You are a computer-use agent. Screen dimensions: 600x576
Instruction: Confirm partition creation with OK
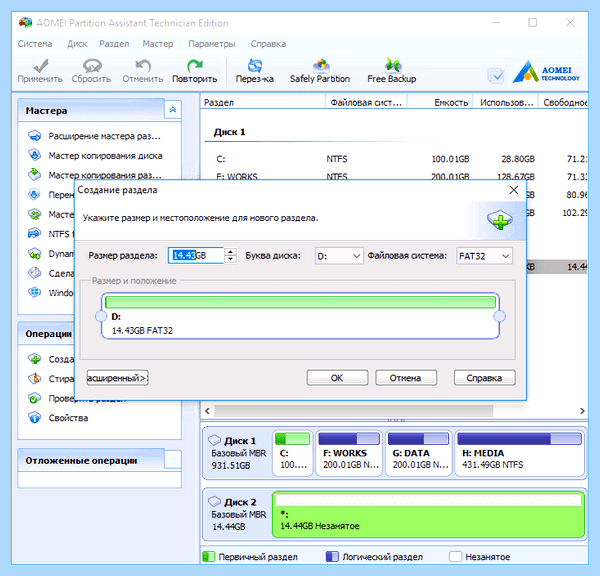point(337,378)
